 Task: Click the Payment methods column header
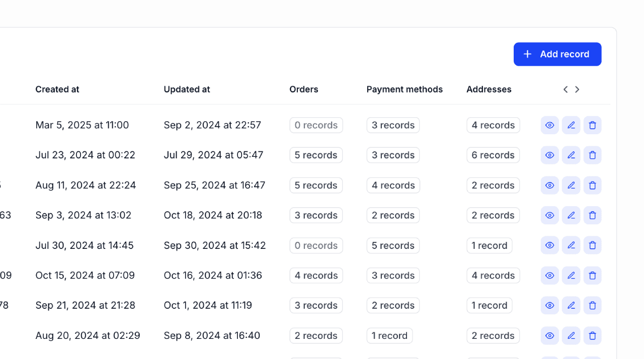tap(405, 89)
